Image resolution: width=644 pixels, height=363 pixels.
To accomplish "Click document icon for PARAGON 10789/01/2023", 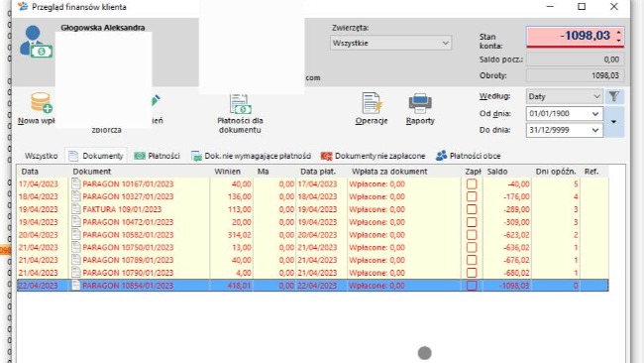I will click(x=75, y=260).
